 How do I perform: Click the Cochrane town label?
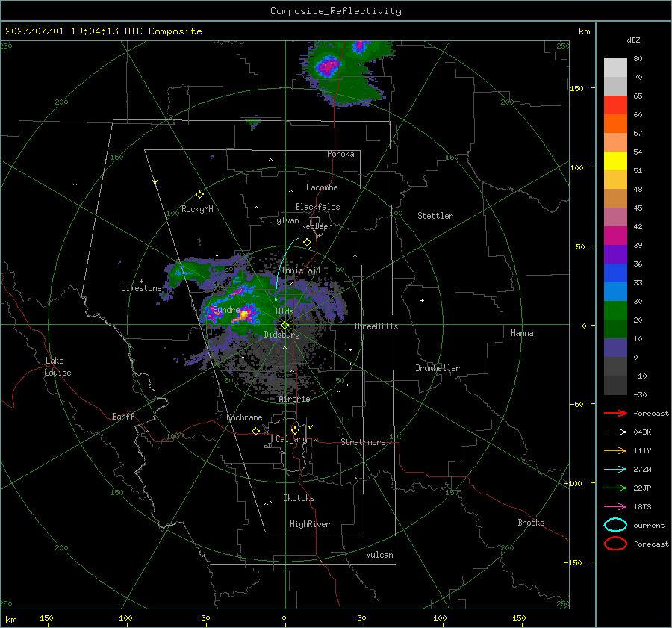tap(244, 417)
